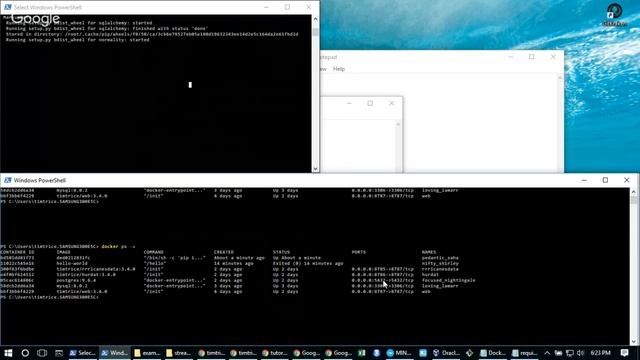Switch to the 'Wind...' PowerShell taskbar item
Image resolution: width=640 pixels, height=360 pixels.
[x=115, y=353]
